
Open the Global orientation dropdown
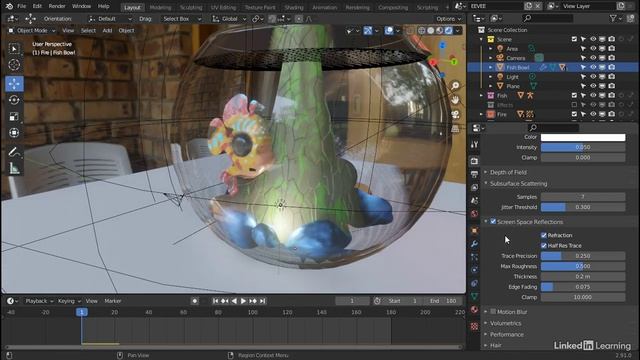click(229, 19)
